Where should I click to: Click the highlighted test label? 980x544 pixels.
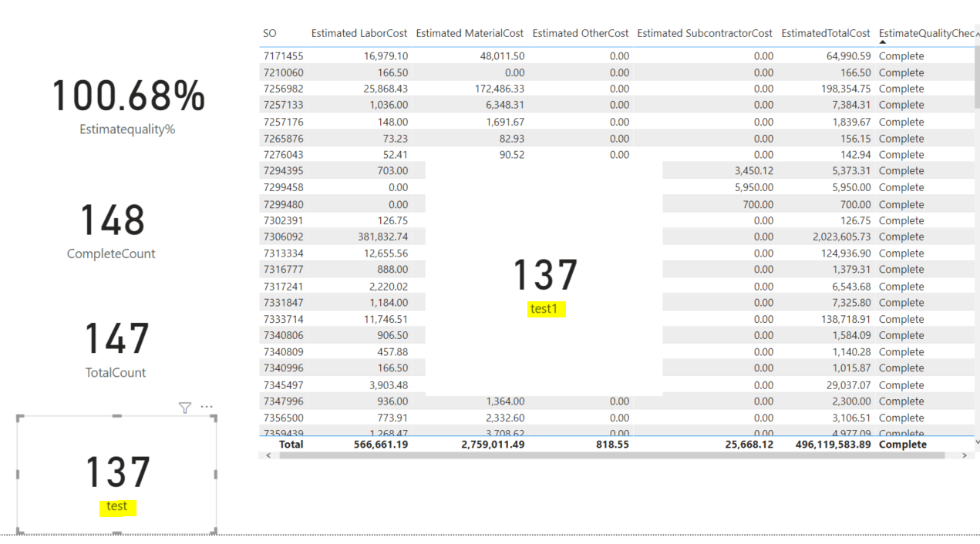pos(117,506)
